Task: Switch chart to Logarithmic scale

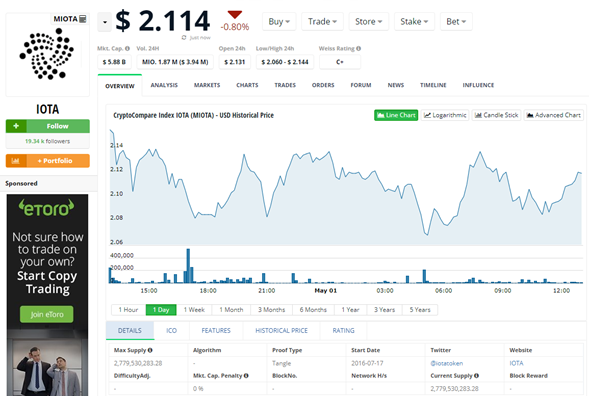Action: pyautogui.click(x=445, y=115)
